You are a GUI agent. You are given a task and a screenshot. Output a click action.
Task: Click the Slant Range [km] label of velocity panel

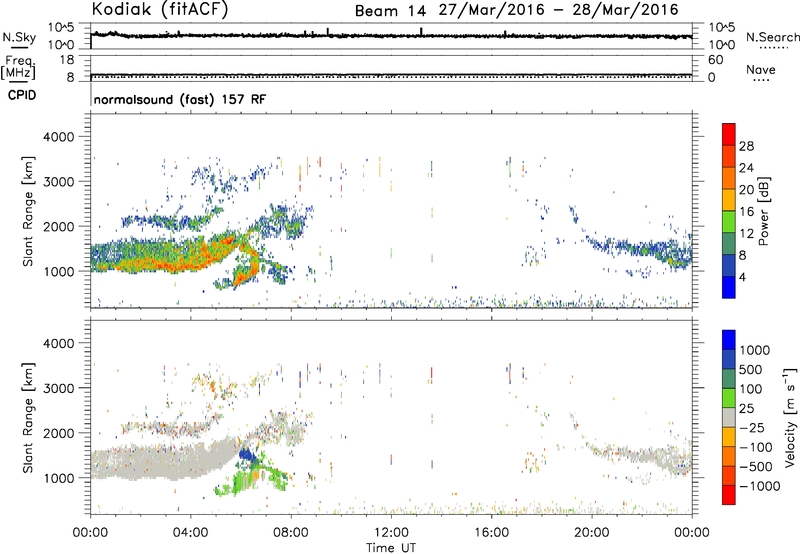[28, 418]
